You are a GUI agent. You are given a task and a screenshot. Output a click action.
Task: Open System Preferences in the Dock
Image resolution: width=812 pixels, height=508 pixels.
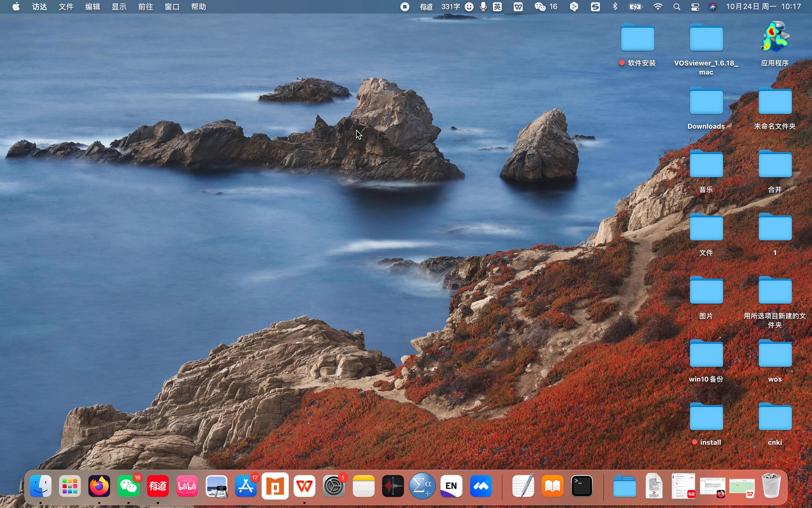[x=334, y=486]
